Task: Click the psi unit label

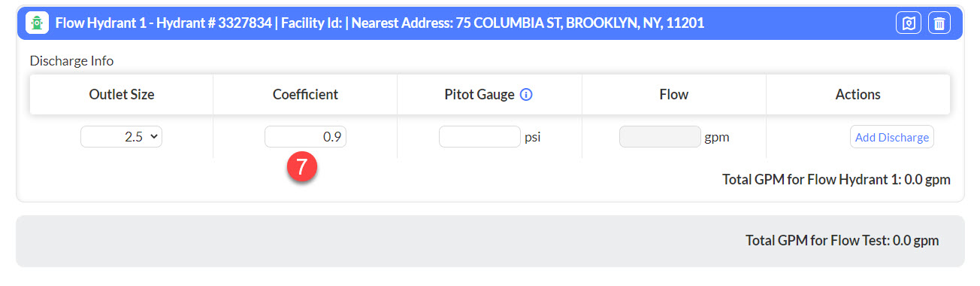Action: [532, 138]
